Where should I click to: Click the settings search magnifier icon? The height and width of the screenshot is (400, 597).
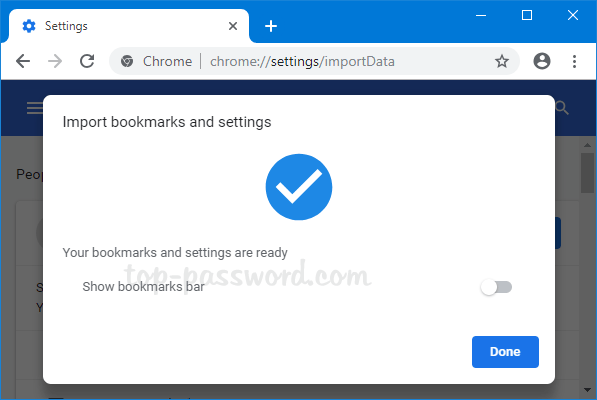tap(562, 108)
